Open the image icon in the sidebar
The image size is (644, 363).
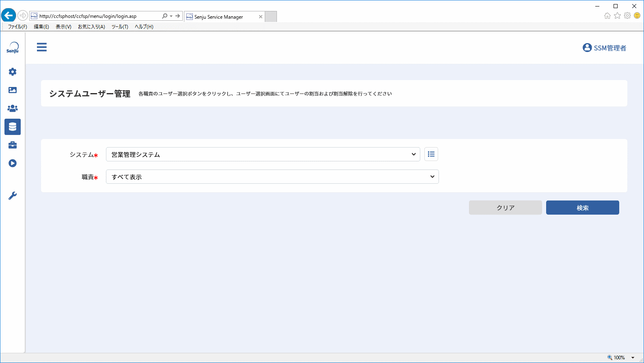(x=13, y=90)
